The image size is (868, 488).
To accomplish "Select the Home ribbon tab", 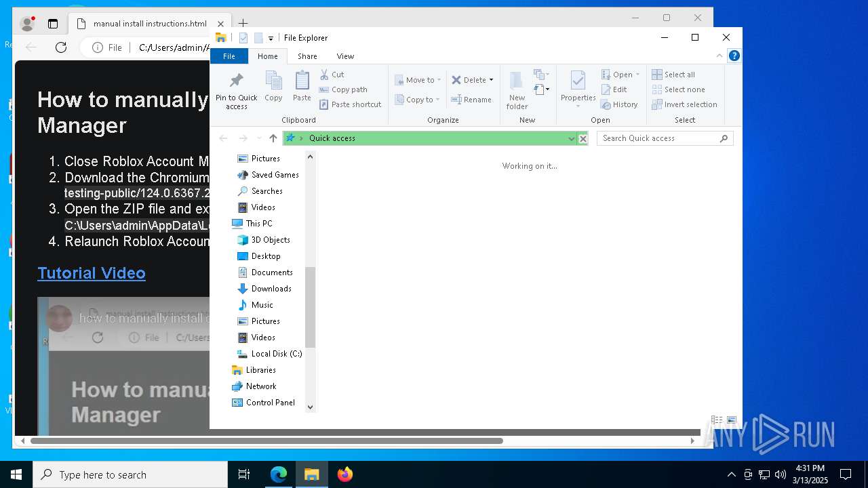I will click(x=267, y=56).
